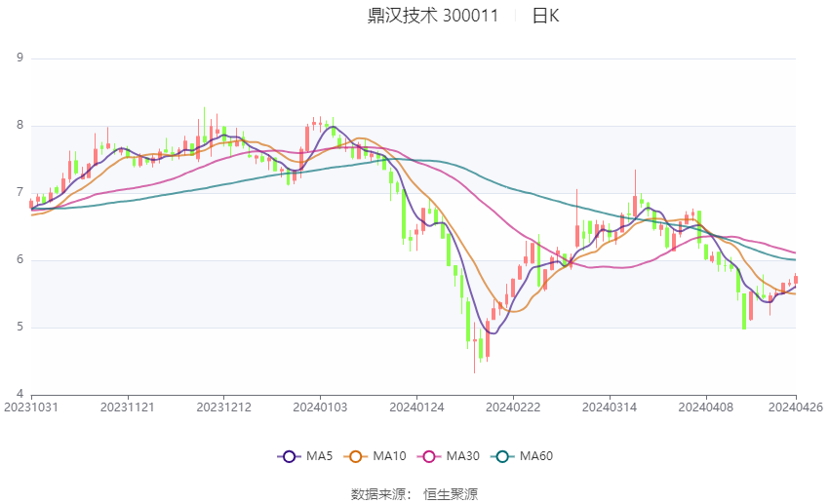This screenshot has width=829, height=504.
Task: Toggle the MA30 legend series
Action: 449,456
